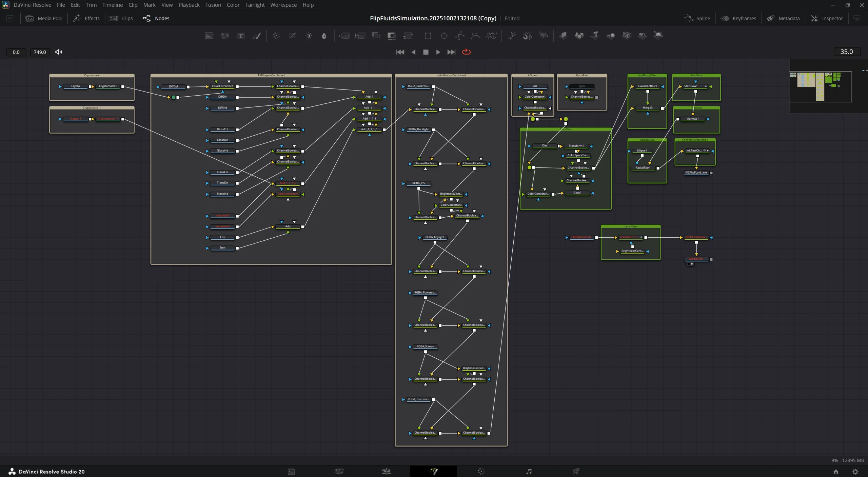Switch to the Color page
868x477 pixels.
481,471
